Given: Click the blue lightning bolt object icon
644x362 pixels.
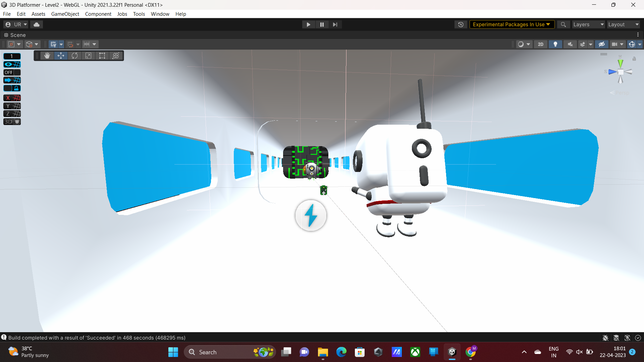Looking at the screenshot, I should point(311,216).
